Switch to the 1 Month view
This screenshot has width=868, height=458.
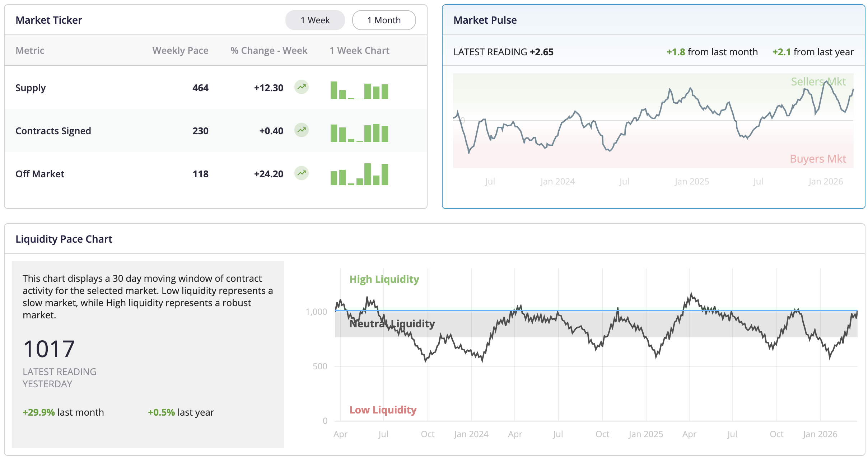coord(384,20)
